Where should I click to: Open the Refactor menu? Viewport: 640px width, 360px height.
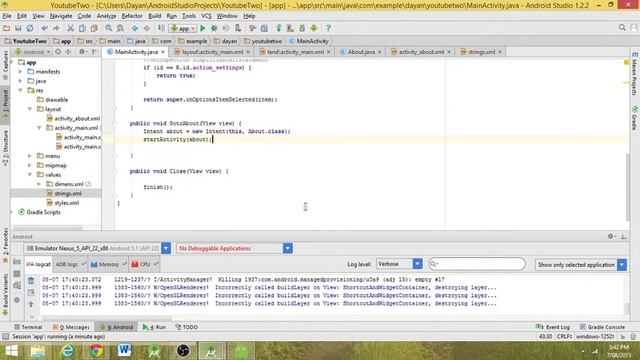pyautogui.click(x=132, y=16)
